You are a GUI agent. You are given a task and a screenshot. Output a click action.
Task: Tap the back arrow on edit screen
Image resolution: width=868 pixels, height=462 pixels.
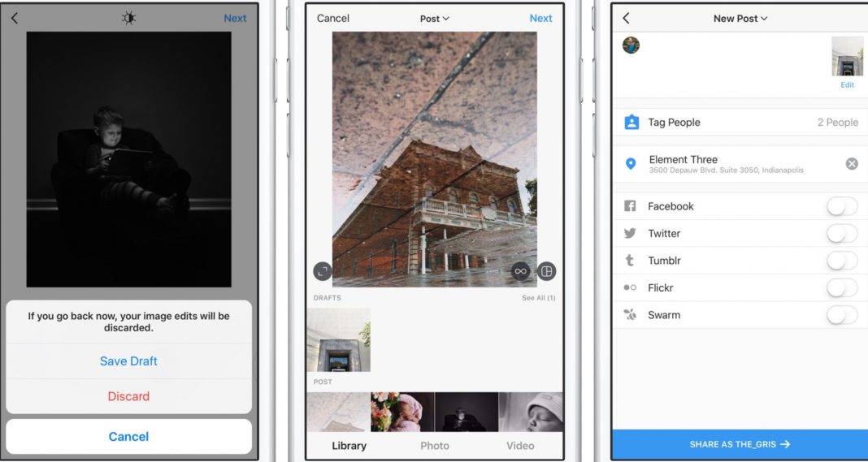15,18
